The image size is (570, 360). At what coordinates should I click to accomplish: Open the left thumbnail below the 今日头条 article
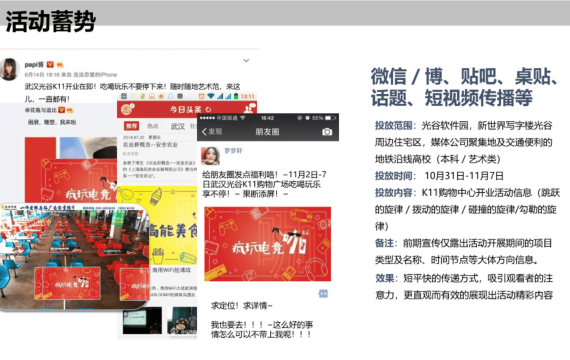(x=142, y=320)
